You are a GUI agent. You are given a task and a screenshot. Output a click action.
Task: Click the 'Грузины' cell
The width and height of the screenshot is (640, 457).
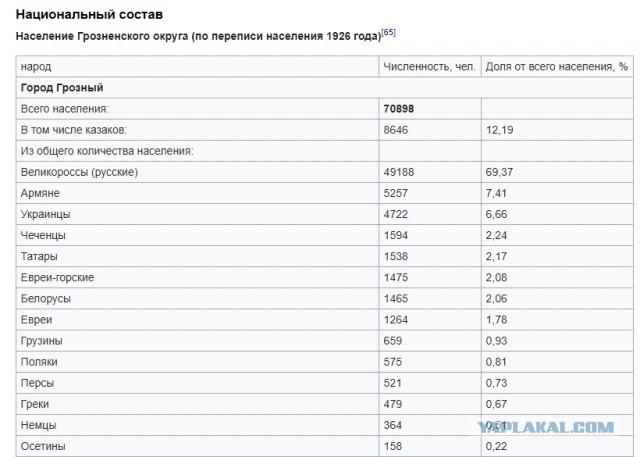point(197,341)
